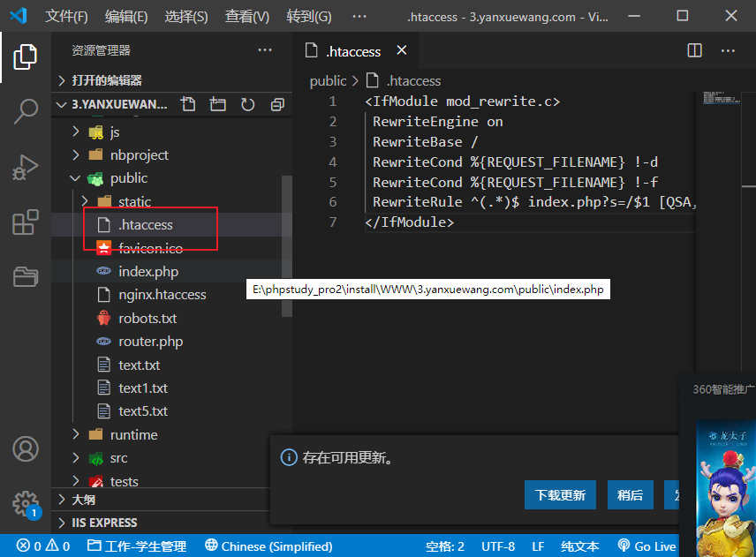The height and width of the screenshot is (557, 756).
Task: Open the Accounts menu icon
Action: 25,449
